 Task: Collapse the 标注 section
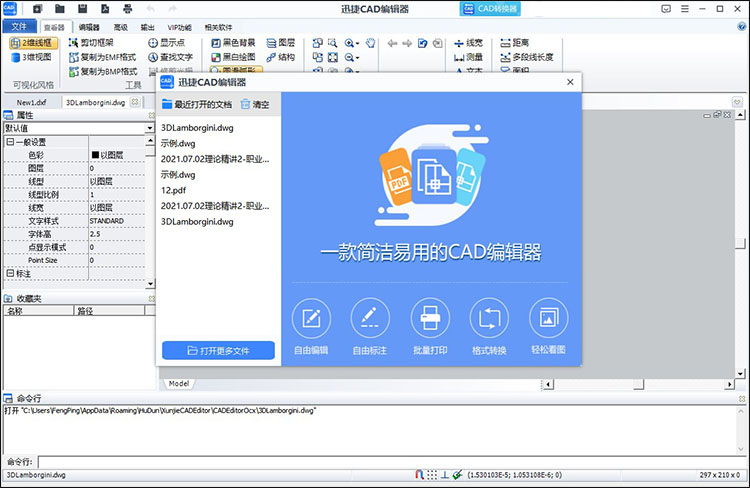(x=10, y=273)
